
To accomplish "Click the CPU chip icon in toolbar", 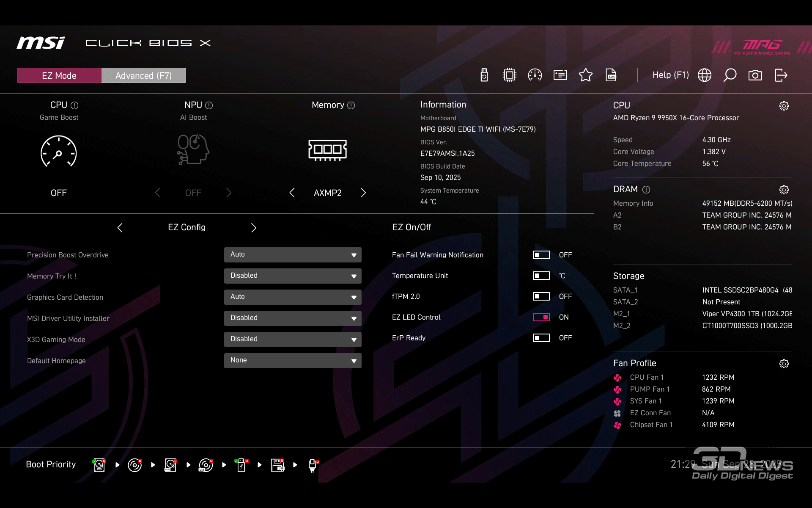I will tap(509, 75).
